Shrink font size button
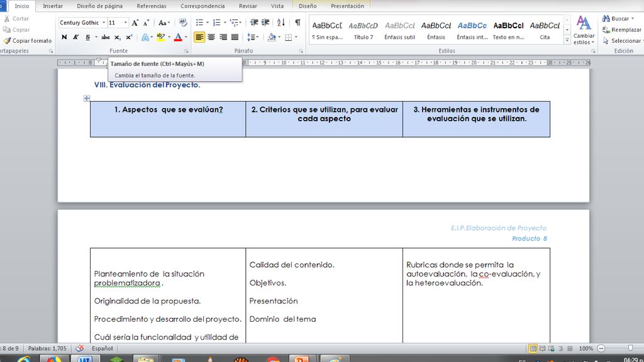 tap(146, 23)
